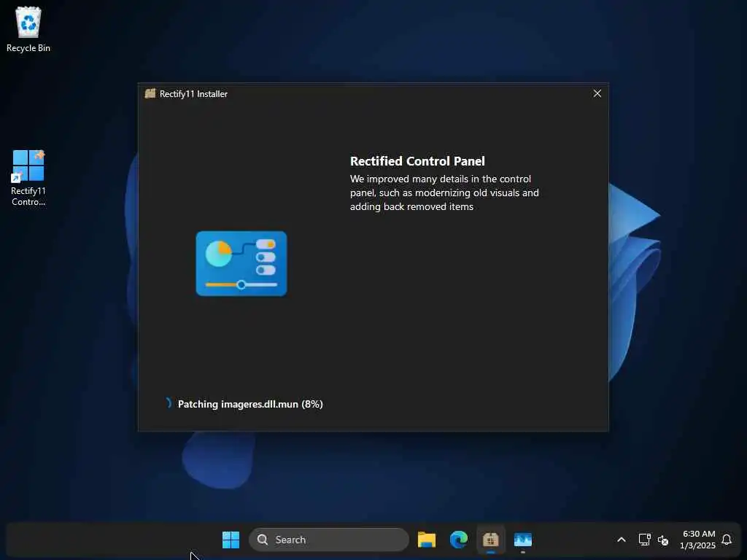Viewport: 747px width, 560px height.
Task: Click the search magnifier icon in taskbar
Action: (263, 540)
